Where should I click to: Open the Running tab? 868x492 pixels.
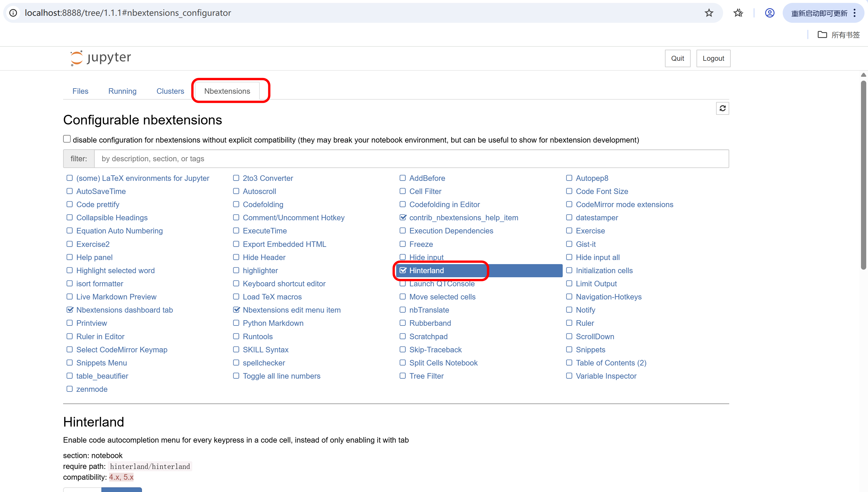coord(122,91)
